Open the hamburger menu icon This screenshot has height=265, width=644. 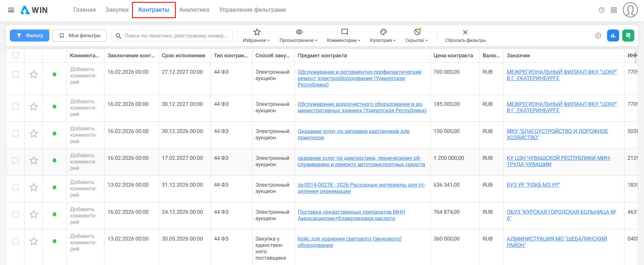tap(11, 10)
